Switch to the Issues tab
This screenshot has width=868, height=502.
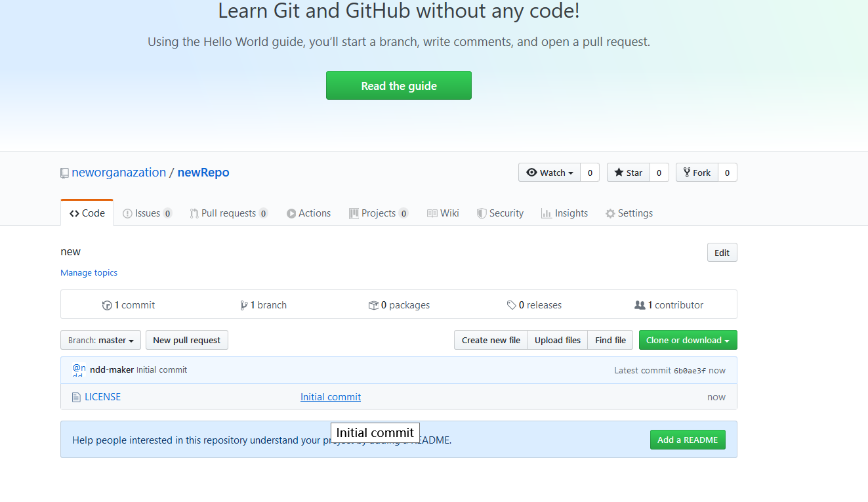pos(147,213)
